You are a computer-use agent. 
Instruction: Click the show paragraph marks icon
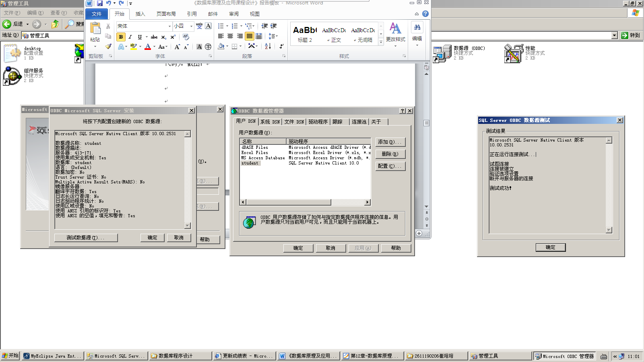281,46
